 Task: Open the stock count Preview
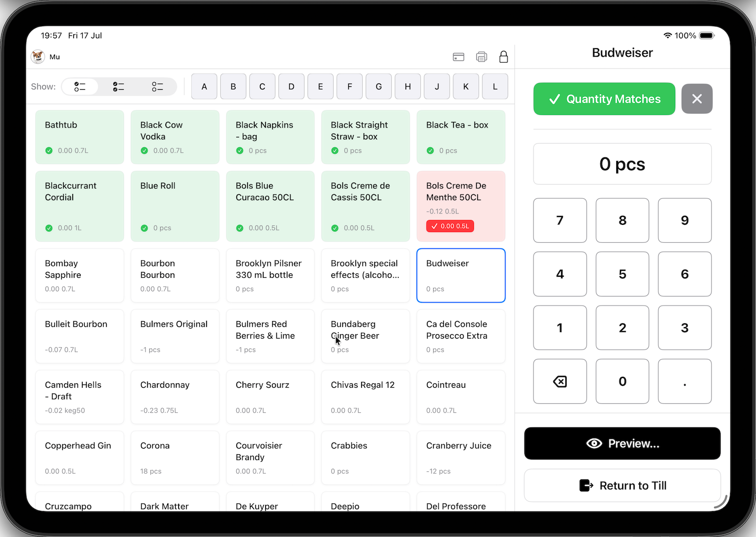coord(622,443)
